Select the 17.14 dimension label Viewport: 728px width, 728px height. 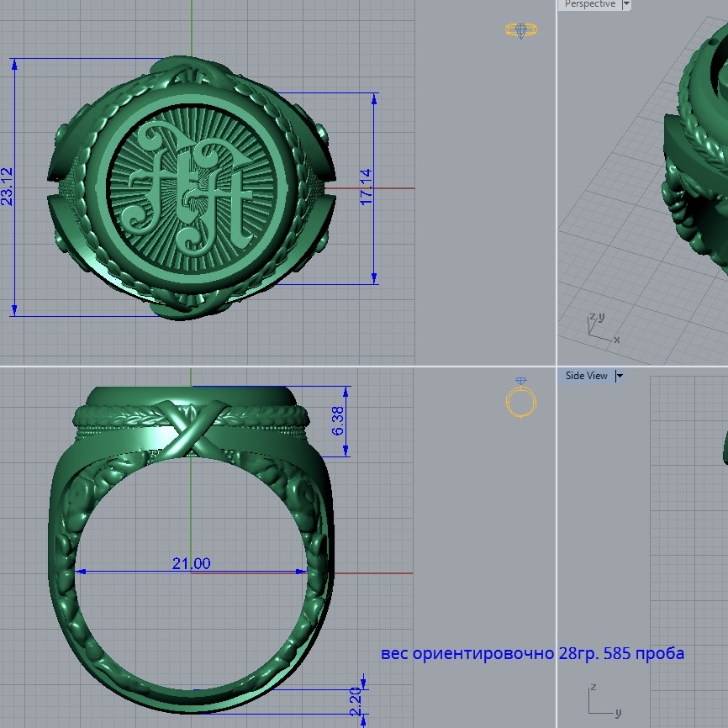(366, 187)
